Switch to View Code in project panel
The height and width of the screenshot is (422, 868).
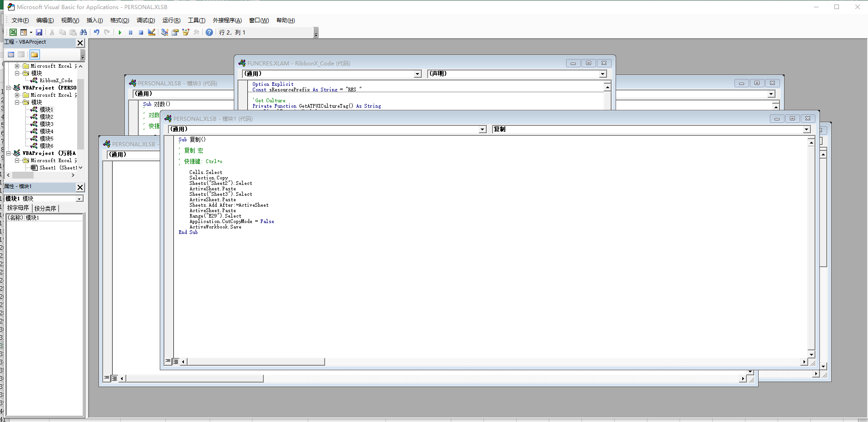pyautogui.click(x=11, y=55)
